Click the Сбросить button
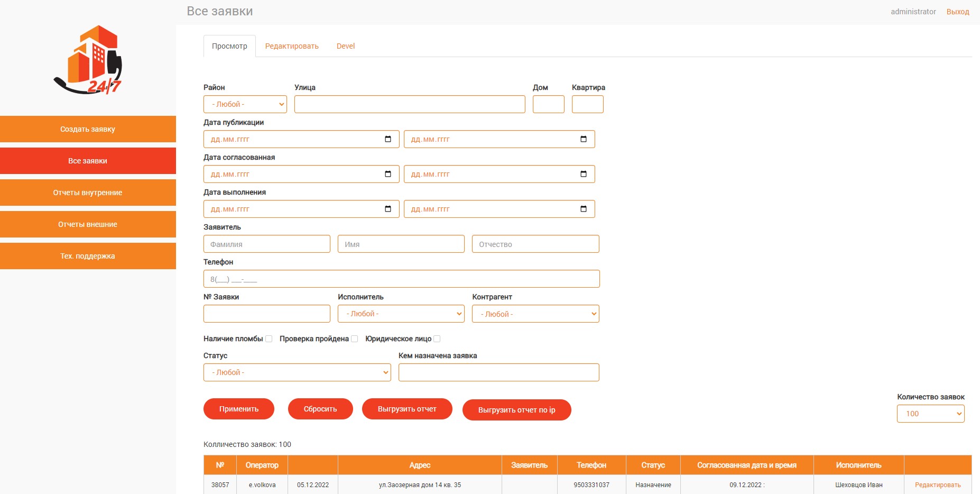This screenshot has width=980, height=494. [x=320, y=409]
